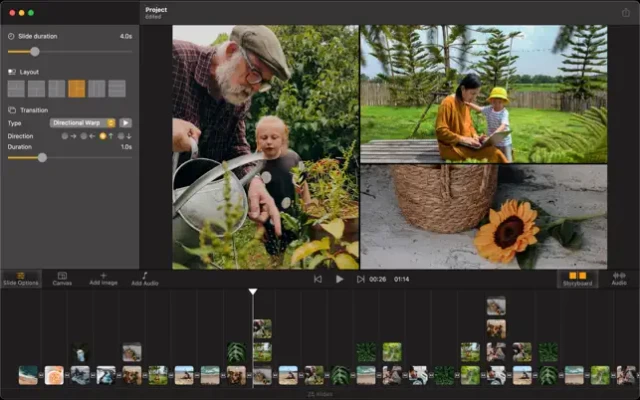Choose the last layout grid option
The height and width of the screenshot is (400, 640).
(117, 89)
